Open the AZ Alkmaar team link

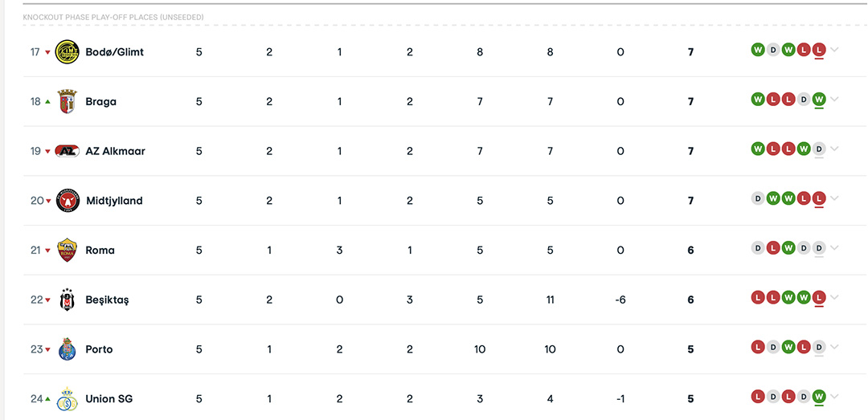click(115, 151)
